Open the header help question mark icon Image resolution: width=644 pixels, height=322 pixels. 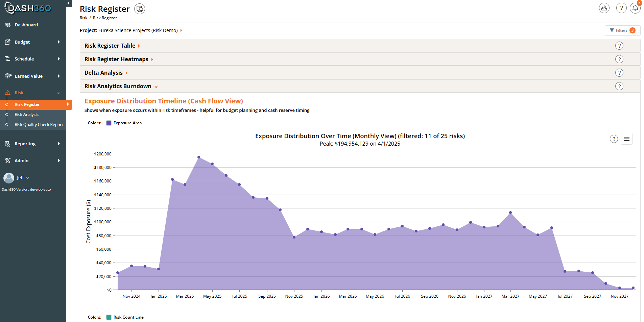[621, 8]
